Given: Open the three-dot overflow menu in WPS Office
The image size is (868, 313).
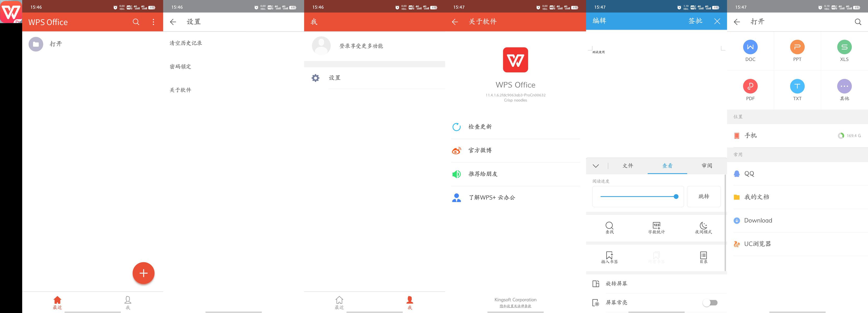Looking at the screenshot, I should pyautogui.click(x=153, y=22).
